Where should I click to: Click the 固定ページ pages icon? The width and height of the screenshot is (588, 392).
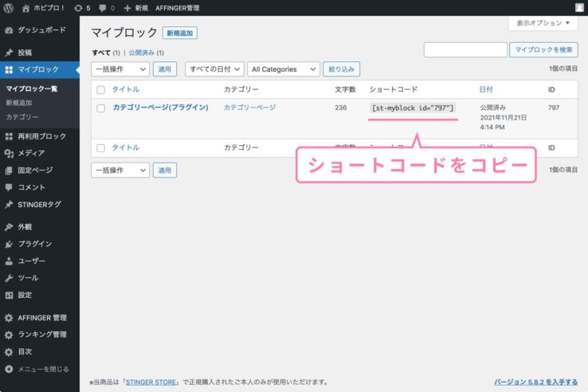[9, 171]
